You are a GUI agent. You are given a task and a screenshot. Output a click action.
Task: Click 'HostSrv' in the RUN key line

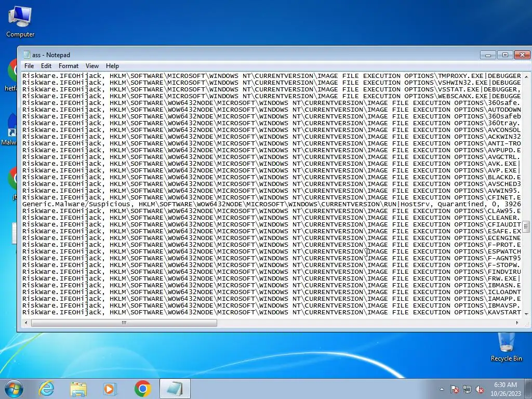415,204
